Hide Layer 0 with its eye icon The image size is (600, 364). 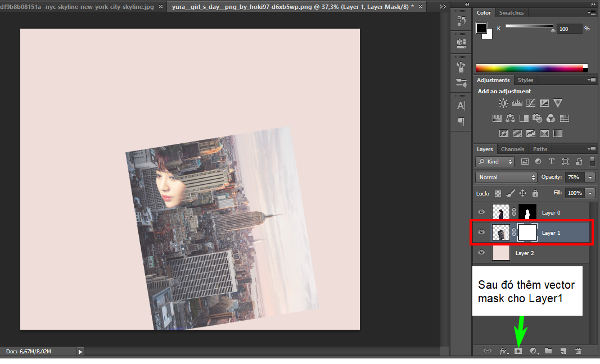click(481, 212)
